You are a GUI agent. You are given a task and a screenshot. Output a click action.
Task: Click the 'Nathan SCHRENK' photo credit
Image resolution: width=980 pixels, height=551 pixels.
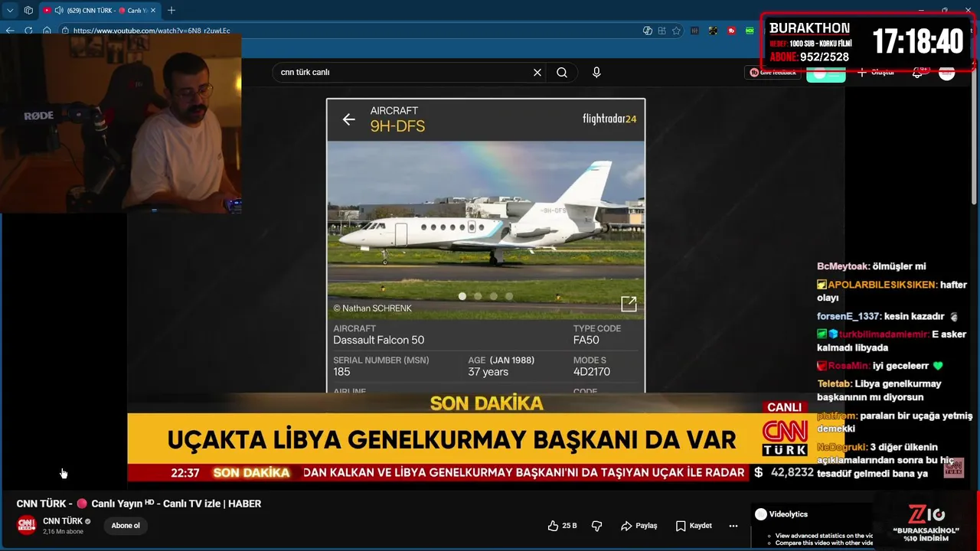[372, 308]
